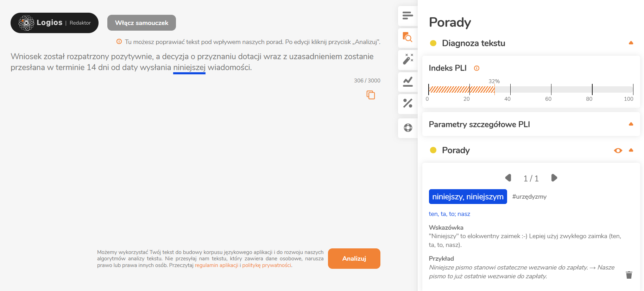Click the info icon next to Indeks PLI
This screenshot has width=644, height=291.
(476, 68)
